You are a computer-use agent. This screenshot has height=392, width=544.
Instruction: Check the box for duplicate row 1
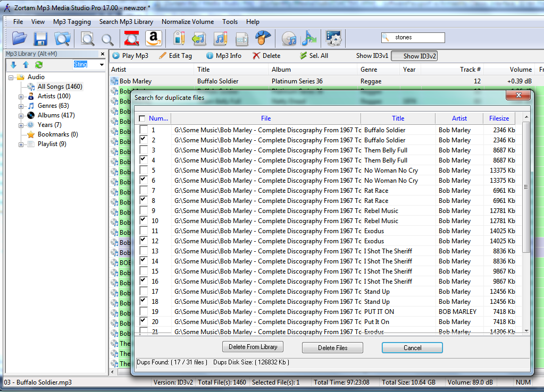click(143, 130)
